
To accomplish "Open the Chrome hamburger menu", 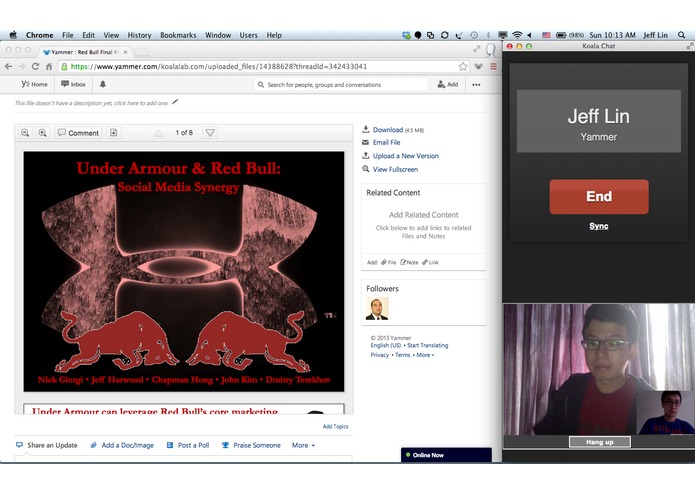I will (x=493, y=66).
